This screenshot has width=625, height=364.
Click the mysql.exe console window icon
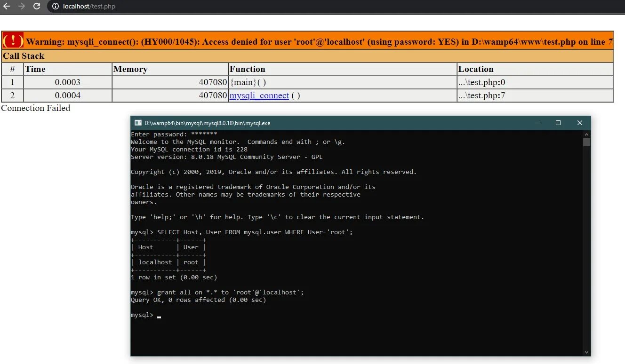tap(138, 123)
